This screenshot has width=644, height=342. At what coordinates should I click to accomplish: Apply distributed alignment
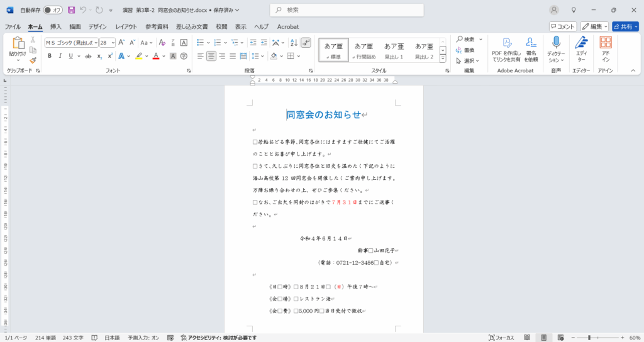click(x=243, y=56)
